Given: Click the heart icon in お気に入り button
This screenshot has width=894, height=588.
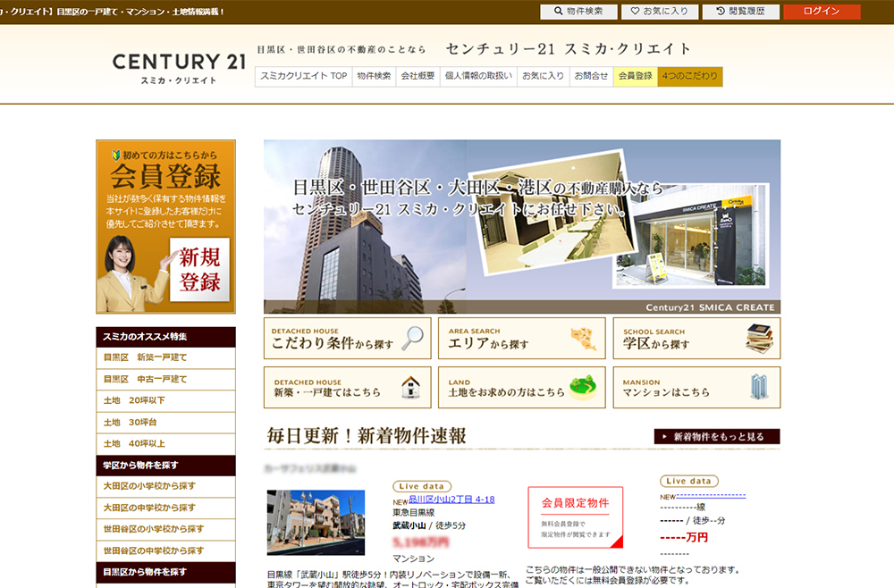Looking at the screenshot, I should click(635, 11).
